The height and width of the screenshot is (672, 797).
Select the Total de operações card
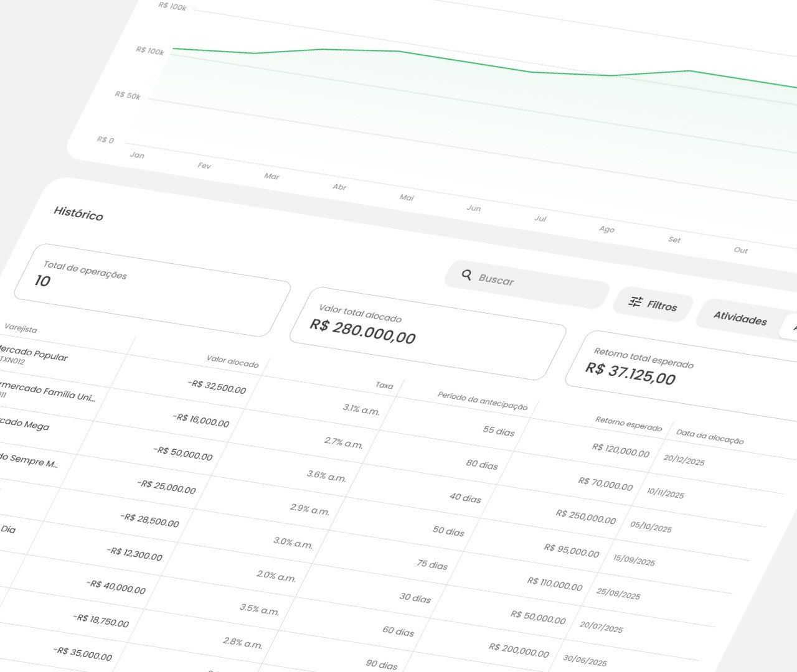coord(152,290)
